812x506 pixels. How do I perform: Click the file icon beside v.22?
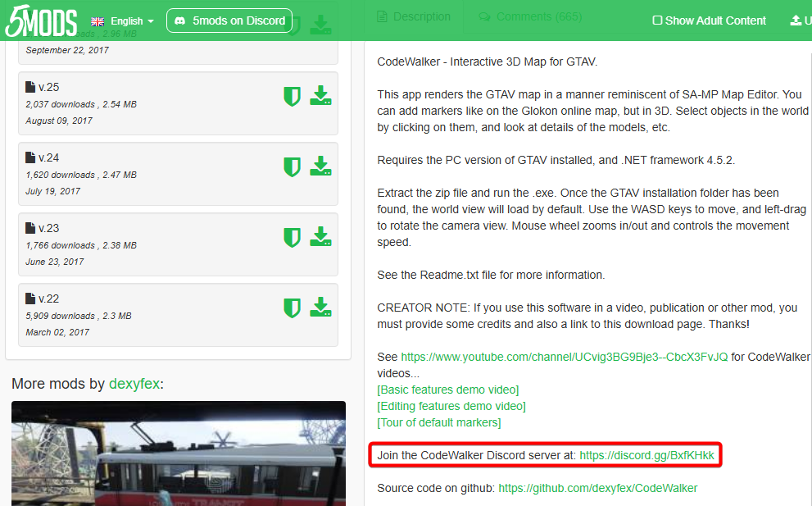[30, 298]
